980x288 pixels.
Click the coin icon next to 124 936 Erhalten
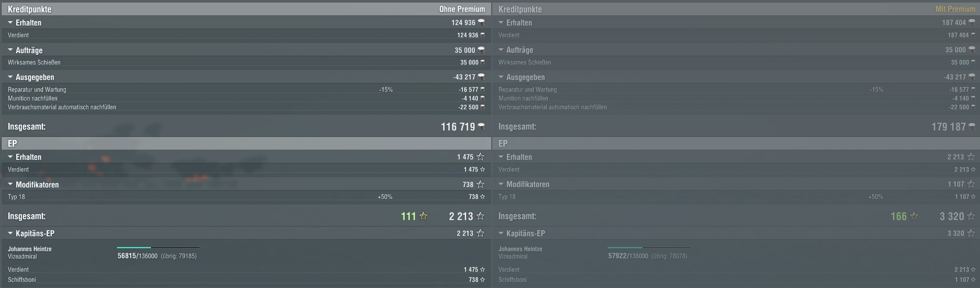pyautogui.click(x=481, y=22)
